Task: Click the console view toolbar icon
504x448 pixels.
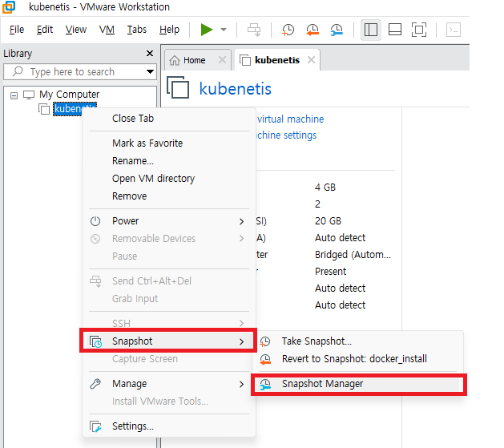Action: (x=454, y=30)
